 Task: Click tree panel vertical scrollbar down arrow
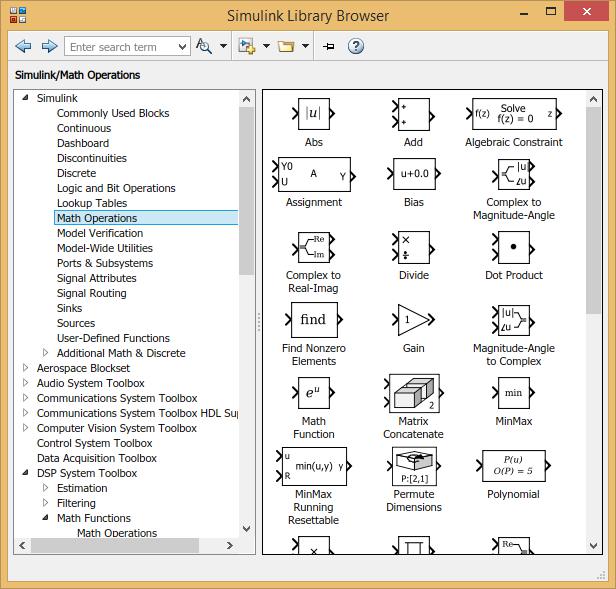point(246,528)
